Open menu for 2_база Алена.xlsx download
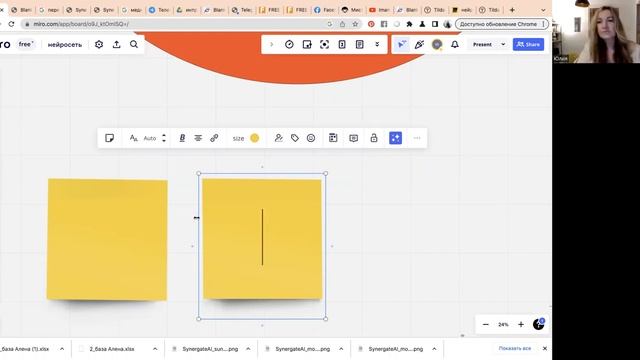The height and width of the screenshot is (360, 640). coord(155,349)
